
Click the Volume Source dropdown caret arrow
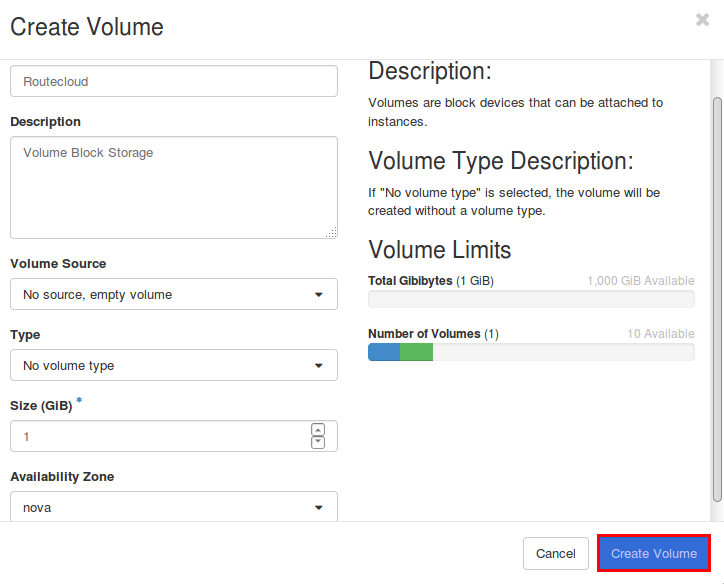point(319,295)
